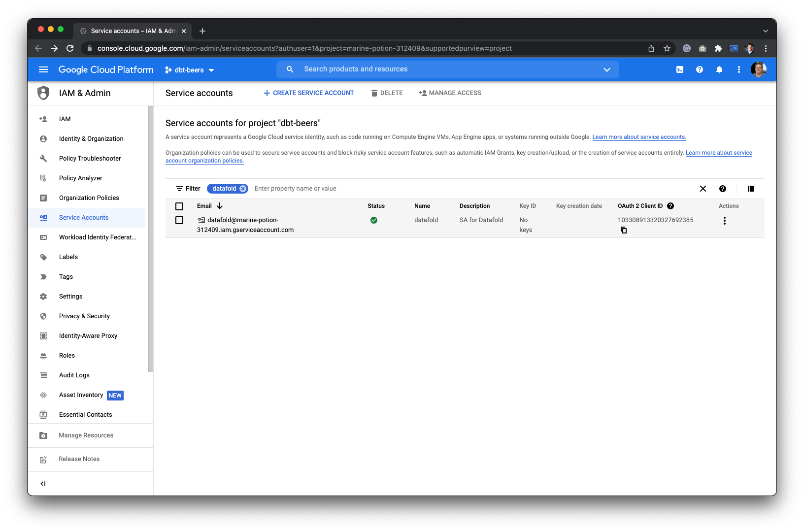This screenshot has height=532, width=804.
Task: Check the datafold service account row
Action: pyautogui.click(x=179, y=220)
